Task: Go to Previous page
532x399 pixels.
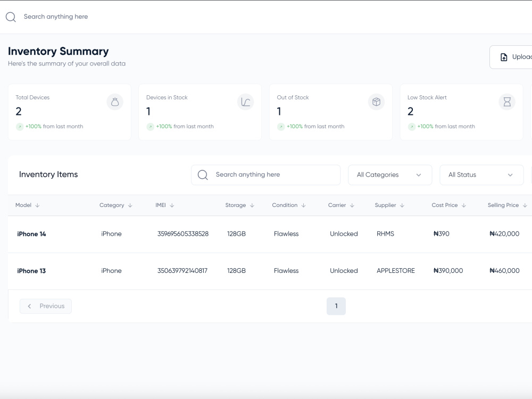Action: click(x=46, y=306)
